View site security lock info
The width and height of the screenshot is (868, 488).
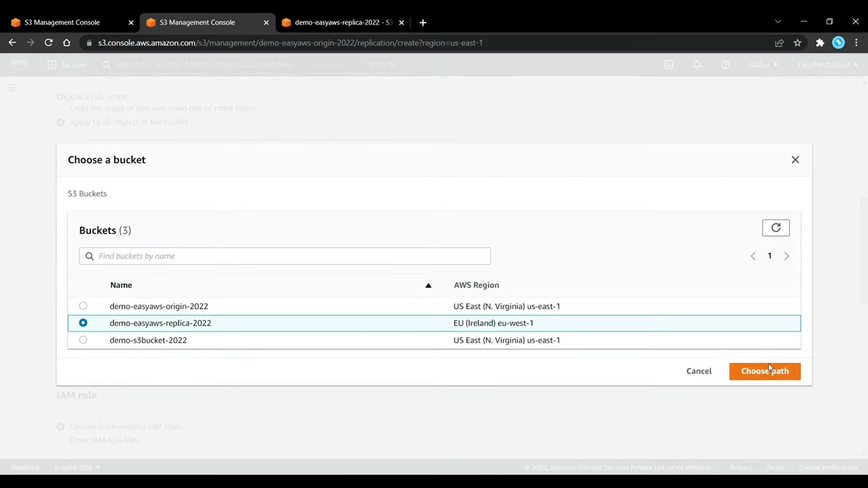[x=90, y=43]
